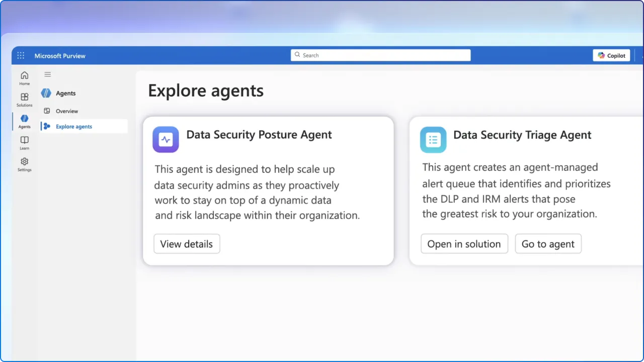Open Settings from the left rail
The image size is (644, 362).
coord(24,162)
